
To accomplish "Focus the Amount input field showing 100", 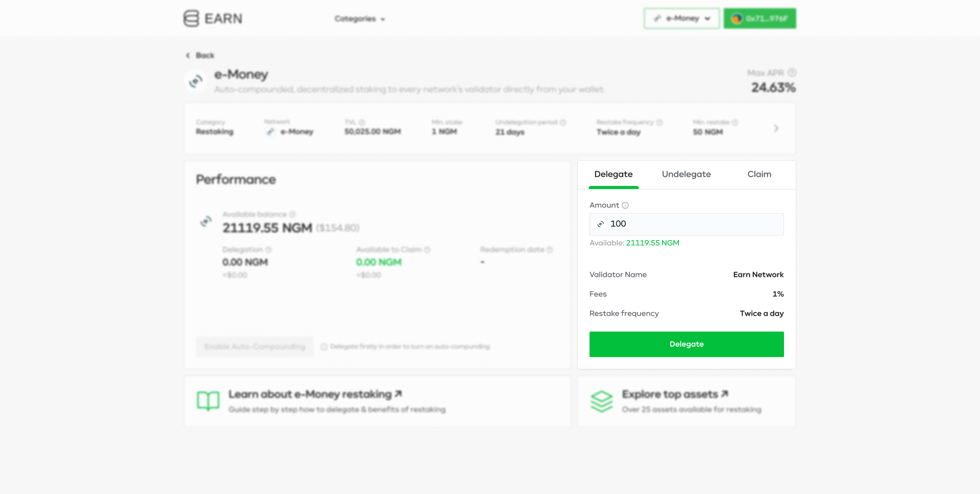I will pos(687,224).
